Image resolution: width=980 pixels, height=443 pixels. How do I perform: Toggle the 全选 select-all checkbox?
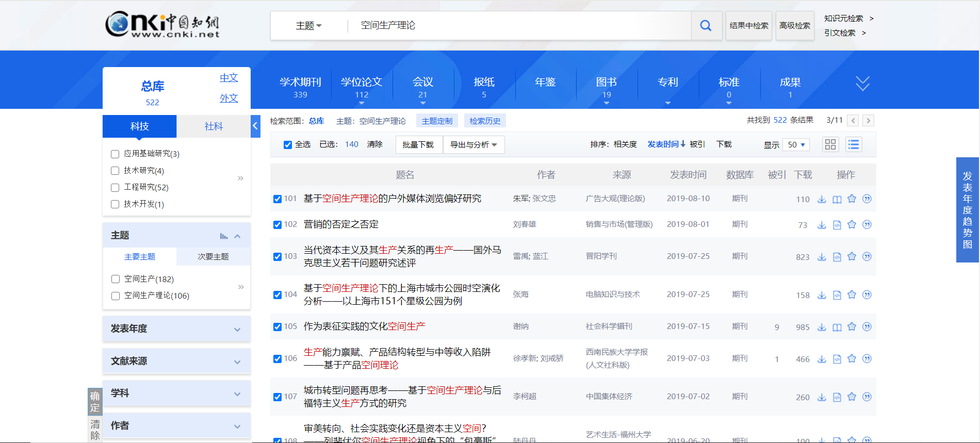[288, 145]
